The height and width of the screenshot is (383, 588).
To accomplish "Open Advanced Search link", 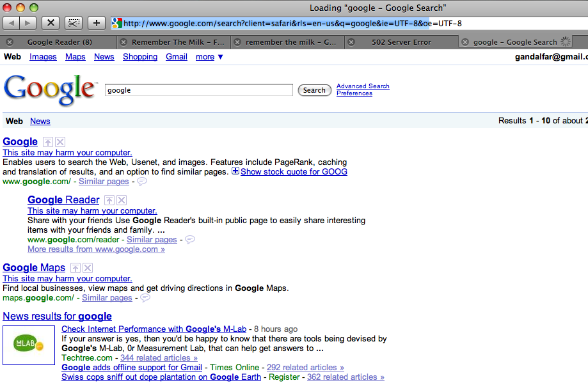I will (363, 86).
